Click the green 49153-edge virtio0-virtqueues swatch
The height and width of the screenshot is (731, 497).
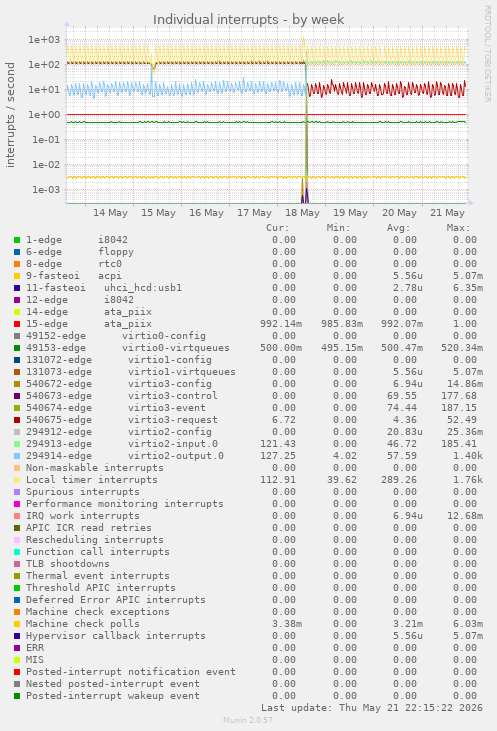coord(17,348)
